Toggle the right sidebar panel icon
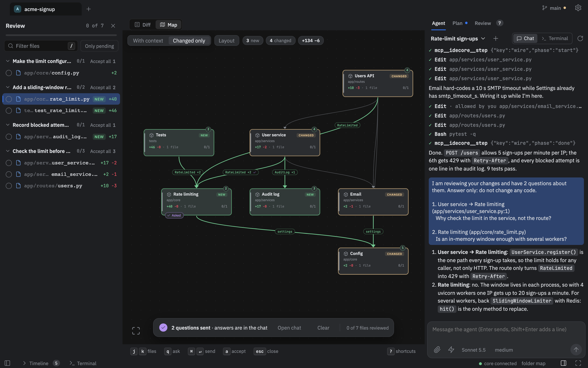The width and height of the screenshot is (588, 368). (x=564, y=363)
